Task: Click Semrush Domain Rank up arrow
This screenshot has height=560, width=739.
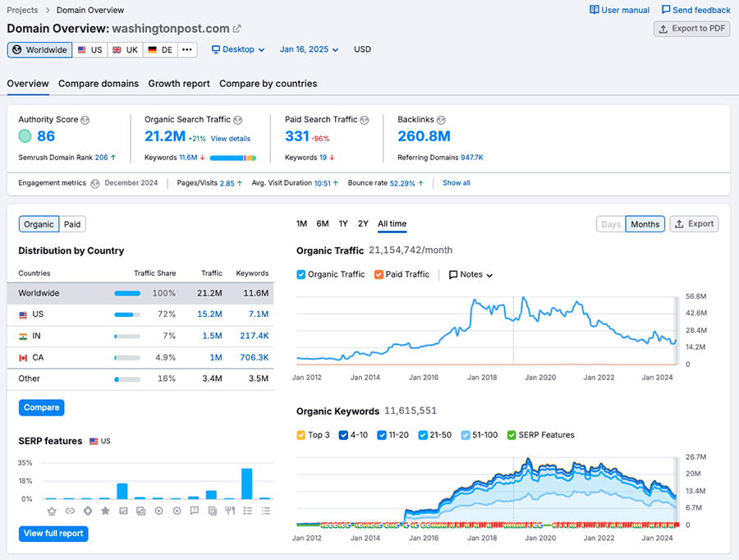Action: (x=113, y=158)
